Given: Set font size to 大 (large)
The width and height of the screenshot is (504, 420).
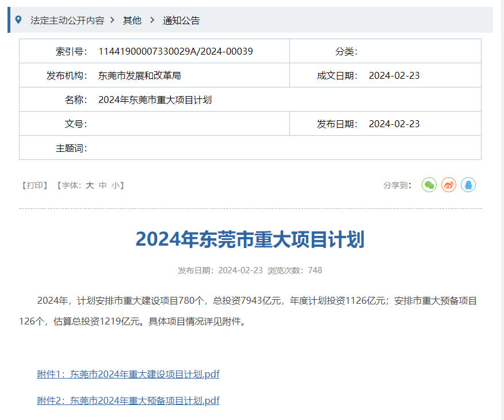Looking at the screenshot, I should (90, 185).
